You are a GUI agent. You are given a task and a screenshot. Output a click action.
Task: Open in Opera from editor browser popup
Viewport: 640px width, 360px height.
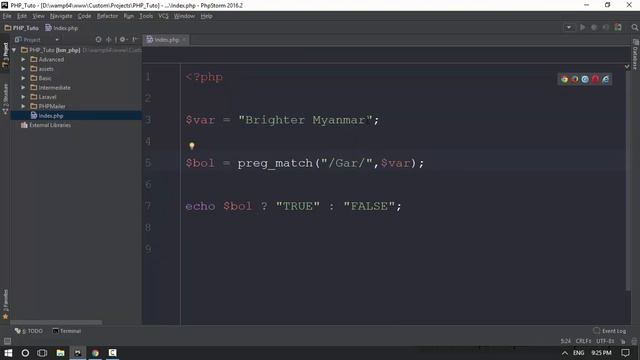click(595, 79)
